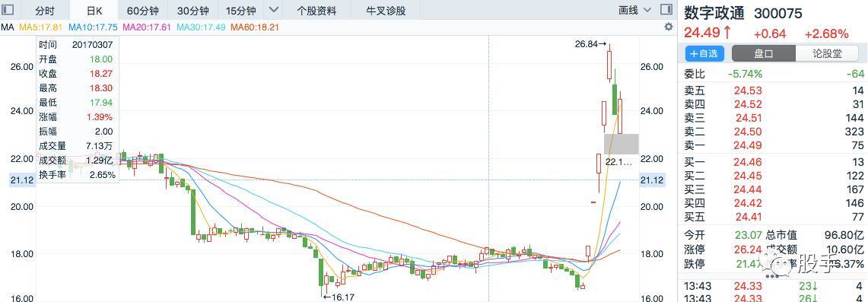Switch to 30分钟 chart period
868x302 pixels.
point(193,11)
